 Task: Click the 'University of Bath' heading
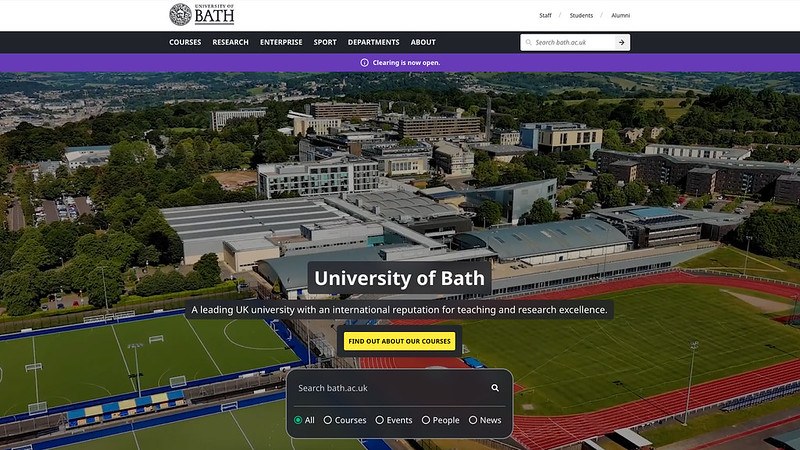(x=399, y=278)
